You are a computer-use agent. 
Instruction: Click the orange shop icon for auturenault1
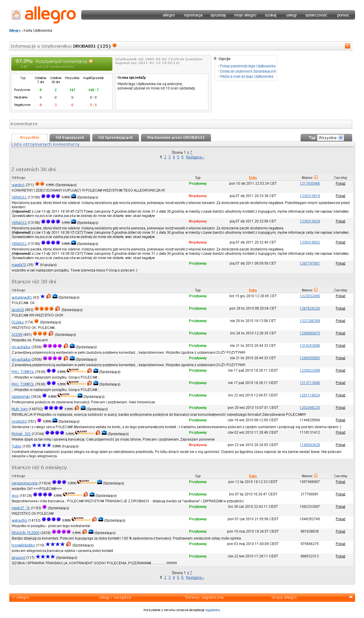coord(49,296)
